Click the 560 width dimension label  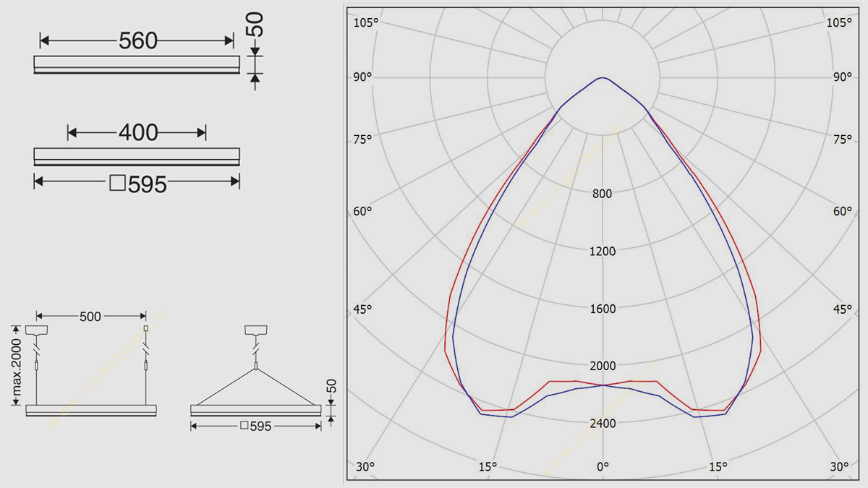click(x=138, y=41)
